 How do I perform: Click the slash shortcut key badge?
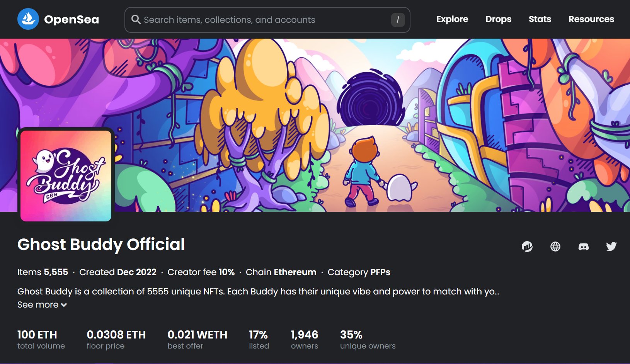(x=398, y=19)
